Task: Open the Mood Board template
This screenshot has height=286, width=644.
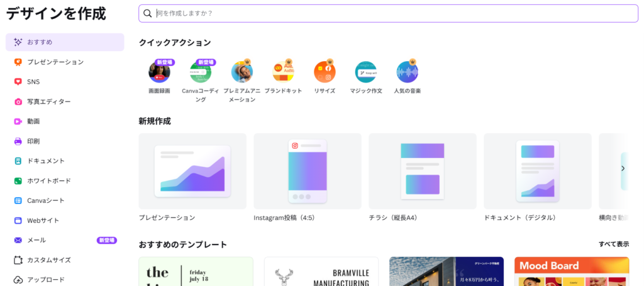Action: click(572, 272)
